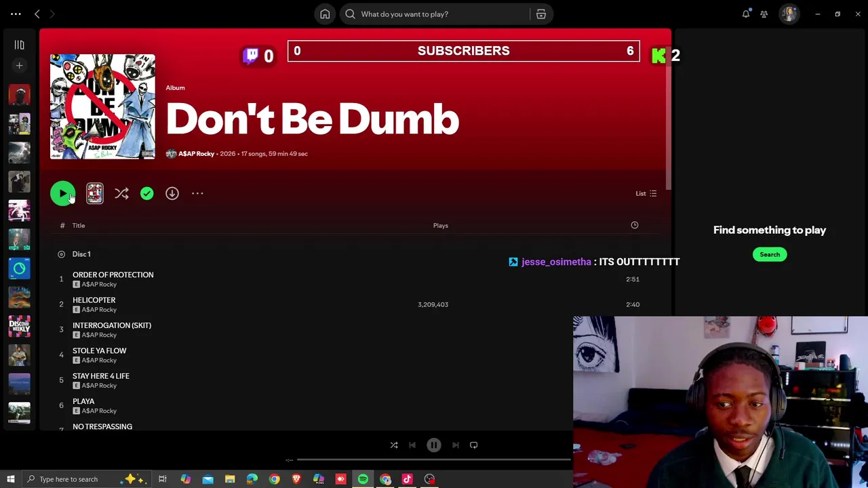Image resolution: width=868 pixels, height=488 pixels.
Task: Open the Spotify three-dot app menu
Action: pyautogui.click(x=16, y=14)
